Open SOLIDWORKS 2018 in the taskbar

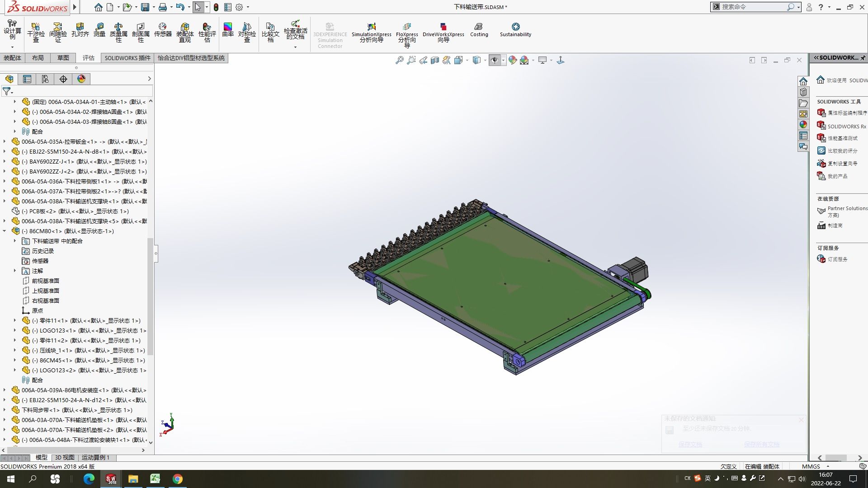[111, 479]
